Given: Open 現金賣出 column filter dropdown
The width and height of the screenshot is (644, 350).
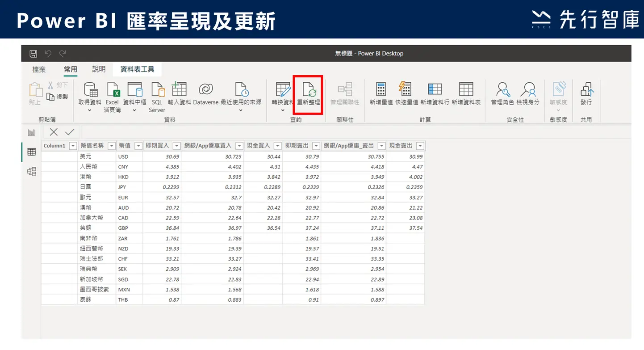Looking at the screenshot, I should pyautogui.click(x=420, y=146).
